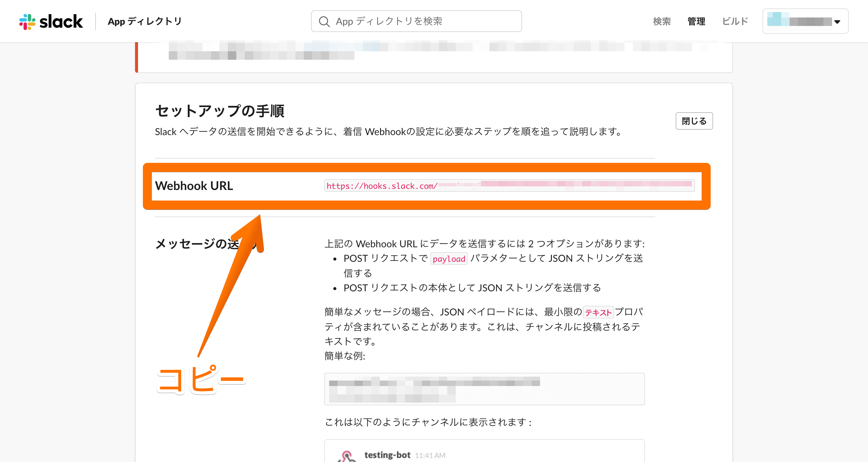Open the 検索 menu item
Viewport: 868px width, 462px height.
pyautogui.click(x=662, y=22)
